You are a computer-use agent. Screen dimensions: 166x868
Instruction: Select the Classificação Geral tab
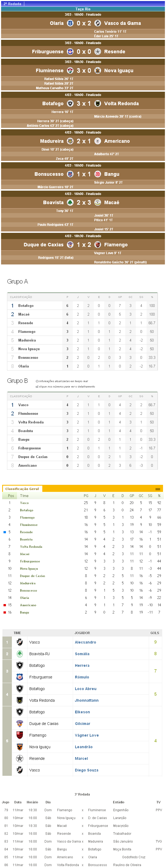(22, 489)
